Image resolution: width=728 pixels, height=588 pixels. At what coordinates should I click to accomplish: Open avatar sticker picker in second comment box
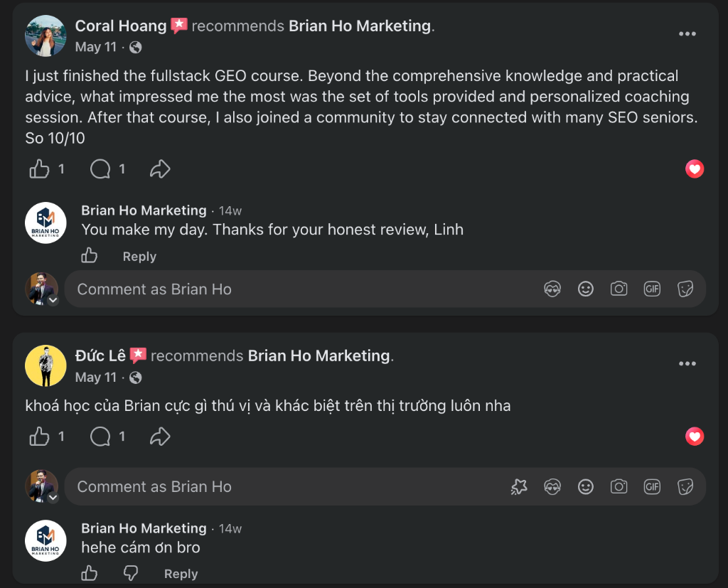[552, 487]
